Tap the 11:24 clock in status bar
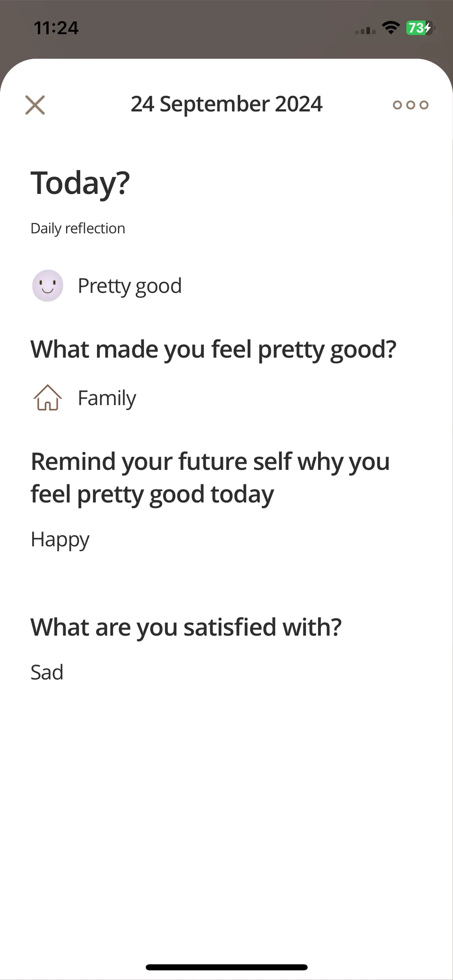This screenshot has width=453, height=980. pyautogui.click(x=56, y=28)
